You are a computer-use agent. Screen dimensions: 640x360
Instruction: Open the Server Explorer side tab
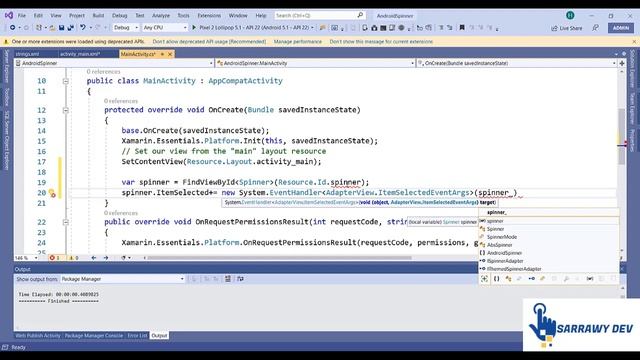pyautogui.click(x=6, y=67)
